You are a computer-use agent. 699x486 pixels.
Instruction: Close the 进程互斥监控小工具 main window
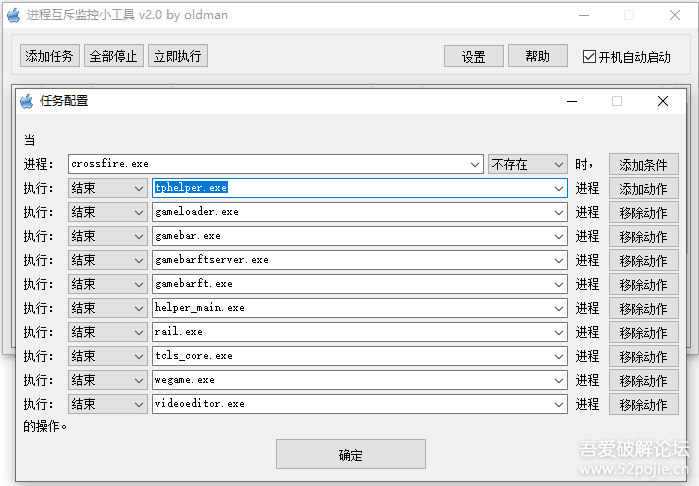click(x=675, y=15)
